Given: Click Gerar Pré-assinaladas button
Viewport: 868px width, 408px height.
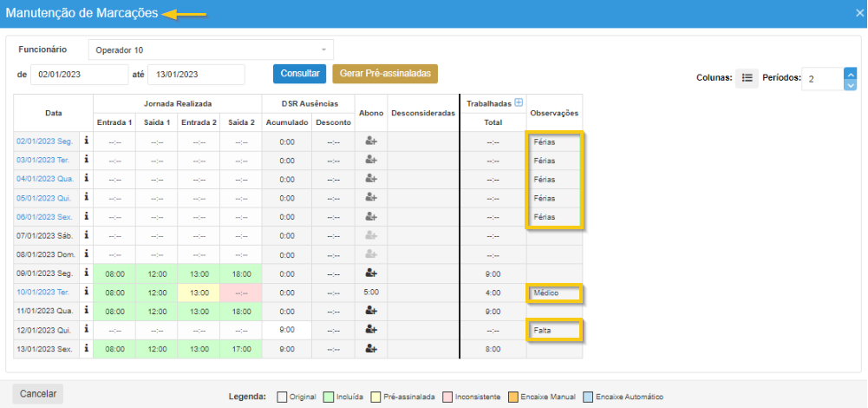Looking at the screenshot, I should point(385,74).
